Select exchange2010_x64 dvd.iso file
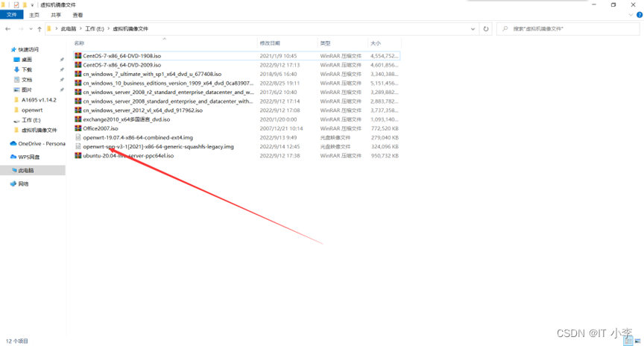Screen dimensions: 644x346 coord(127,119)
